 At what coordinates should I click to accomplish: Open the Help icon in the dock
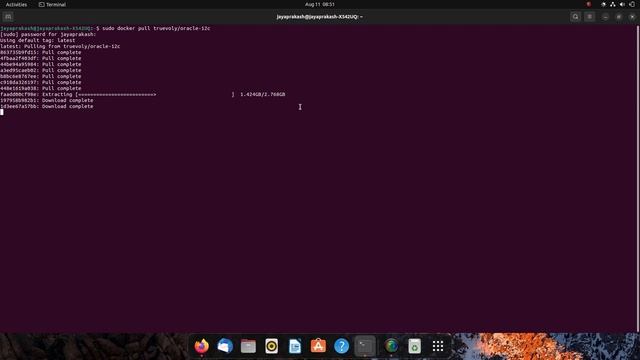coord(341,346)
